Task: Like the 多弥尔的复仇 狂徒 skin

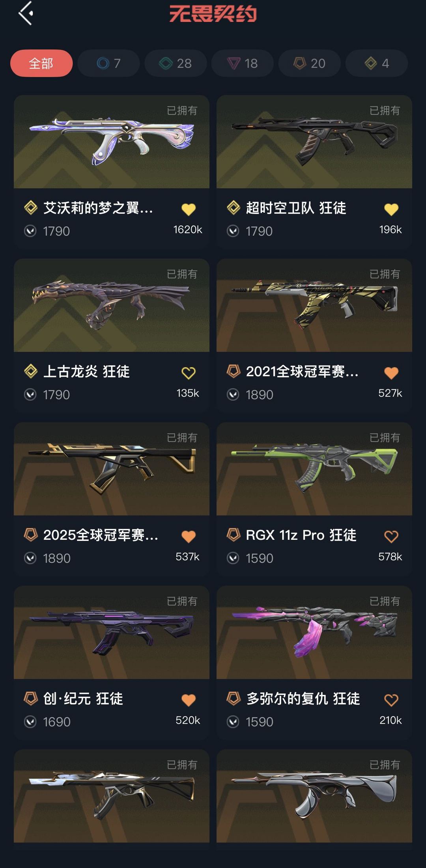Action: (391, 700)
